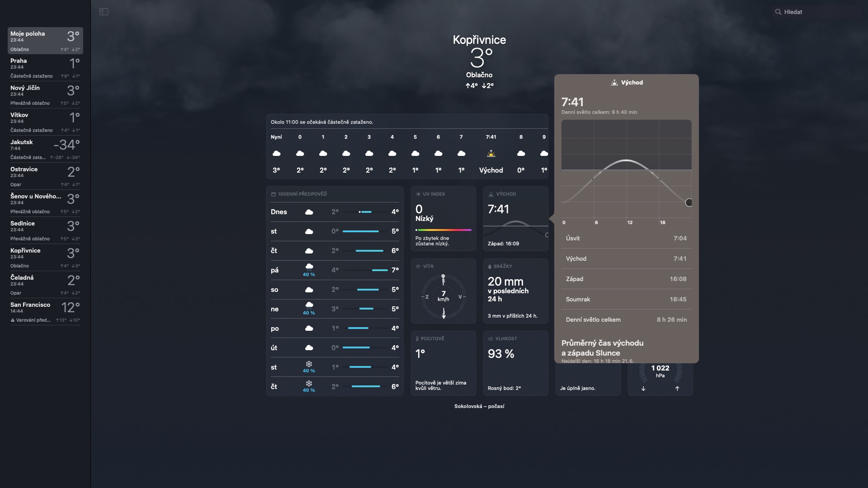
Task: Click in the Hledat search field
Action: tap(818, 12)
